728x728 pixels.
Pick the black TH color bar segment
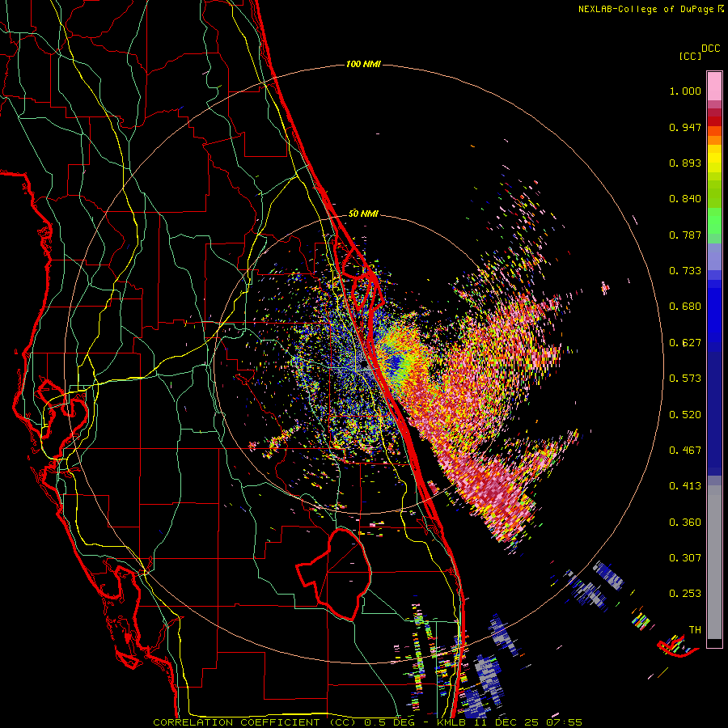coord(714,643)
